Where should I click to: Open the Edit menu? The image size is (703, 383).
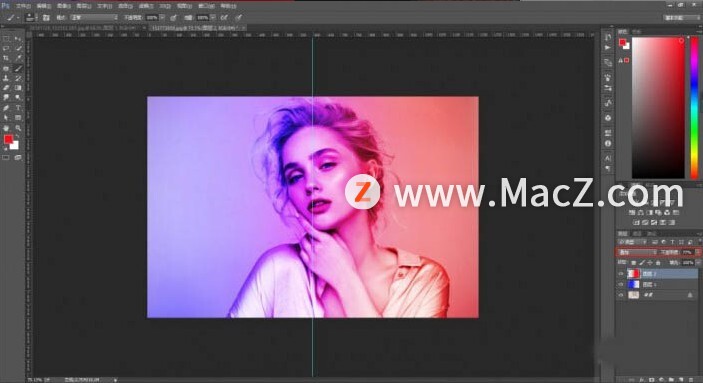[x=43, y=6]
